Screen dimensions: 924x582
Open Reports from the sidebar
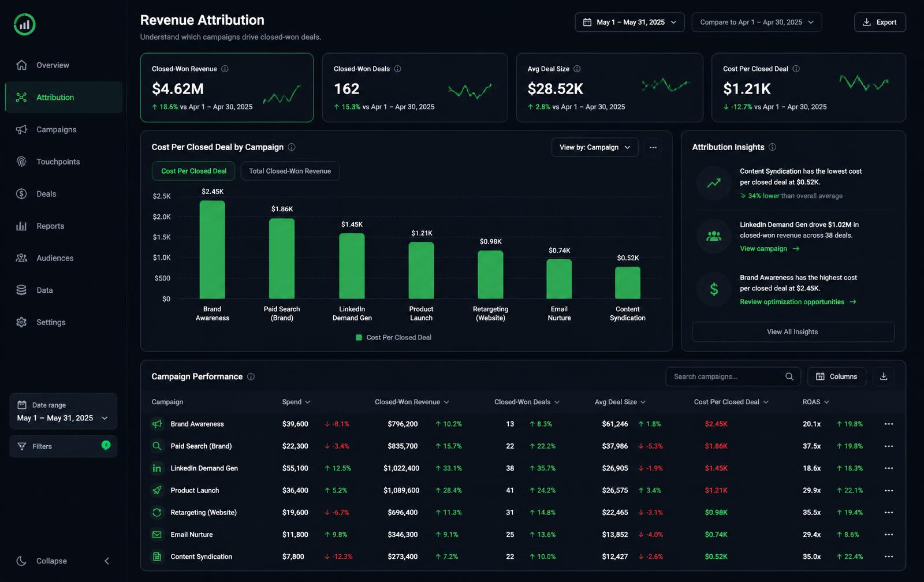(x=64, y=226)
